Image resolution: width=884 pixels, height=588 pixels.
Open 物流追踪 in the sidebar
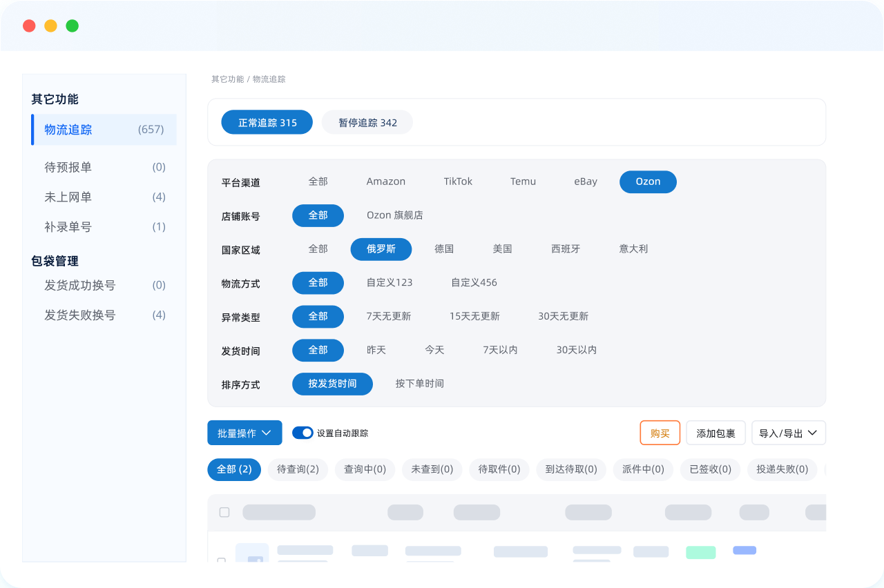pos(104,130)
